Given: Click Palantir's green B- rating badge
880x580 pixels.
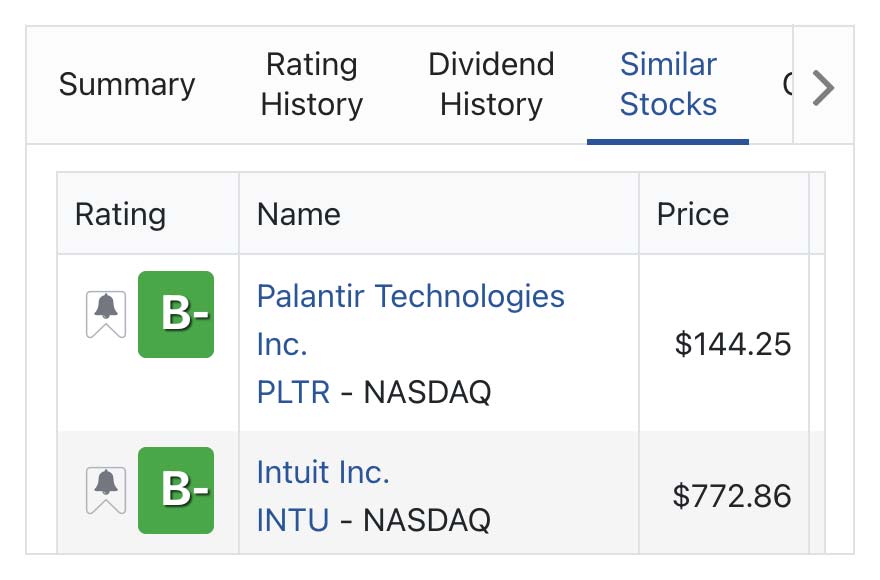Looking at the screenshot, I should (x=176, y=314).
